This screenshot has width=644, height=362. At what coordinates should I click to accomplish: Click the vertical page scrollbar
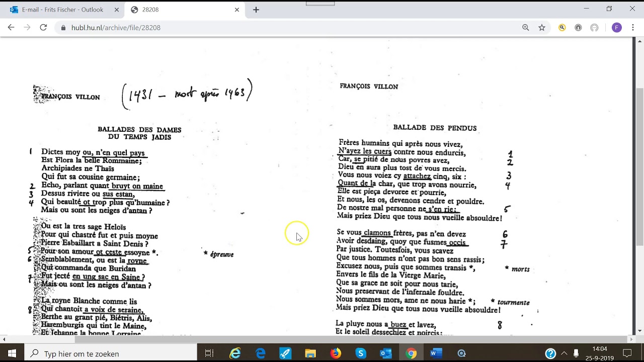click(639, 167)
